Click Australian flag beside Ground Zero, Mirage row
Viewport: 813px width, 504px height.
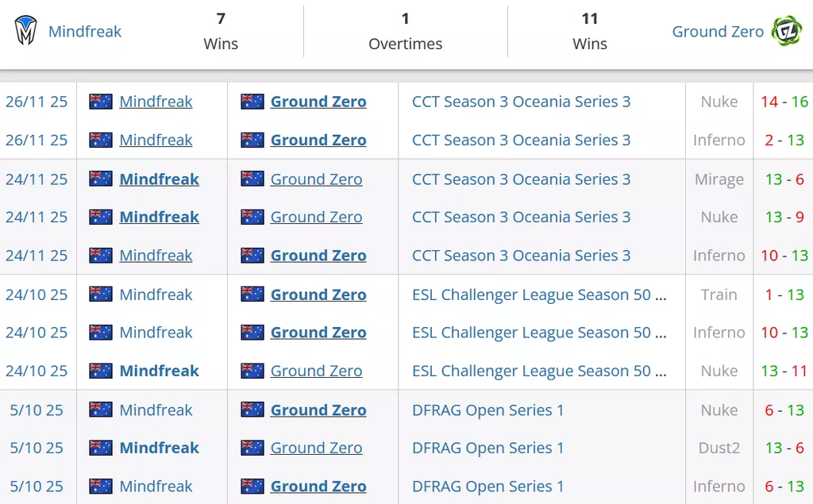click(252, 179)
